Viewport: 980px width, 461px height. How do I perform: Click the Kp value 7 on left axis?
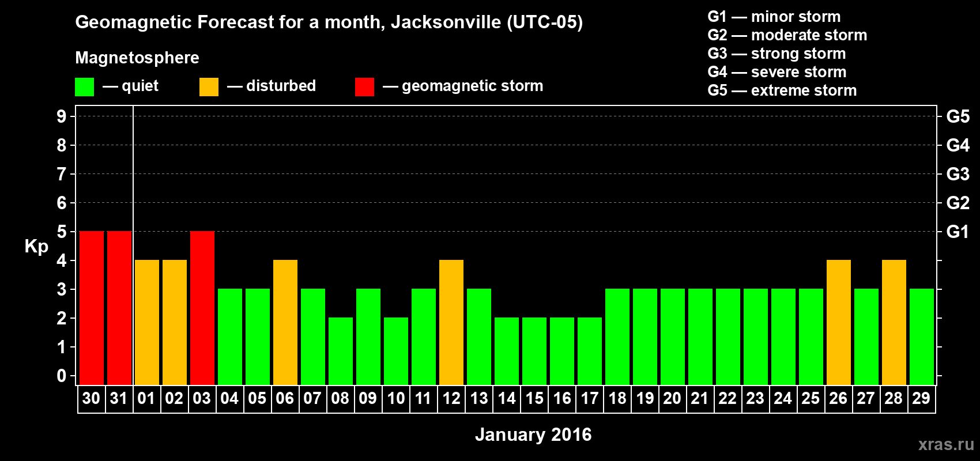point(62,174)
